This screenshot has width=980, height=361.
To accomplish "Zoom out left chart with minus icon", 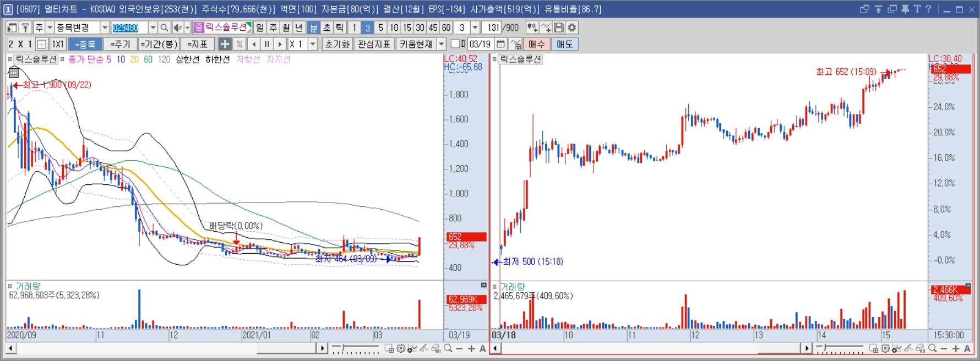I will coord(460,348).
